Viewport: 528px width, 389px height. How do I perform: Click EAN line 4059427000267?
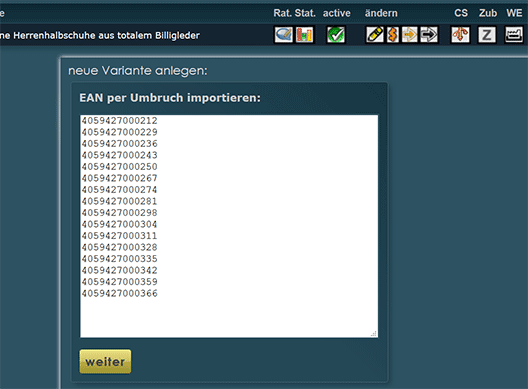pyautogui.click(x=120, y=178)
